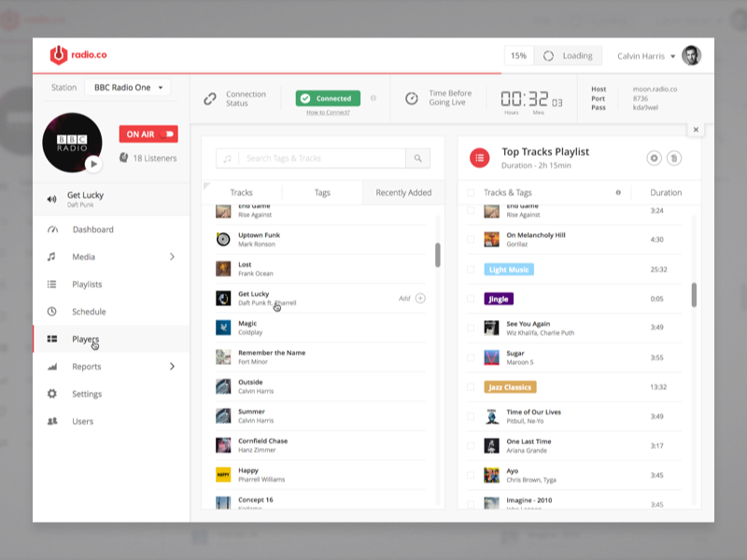
Task: Click the Users people icon
Action: [52, 421]
